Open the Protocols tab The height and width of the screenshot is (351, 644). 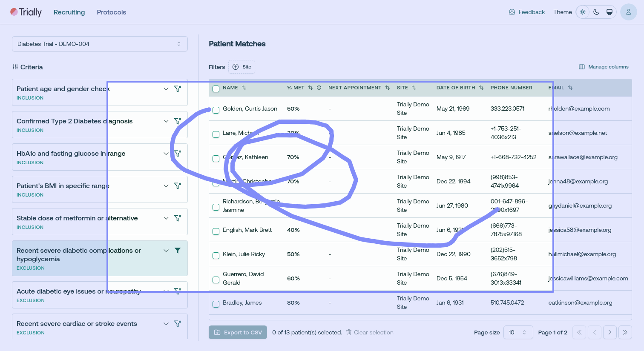[112, 12]
